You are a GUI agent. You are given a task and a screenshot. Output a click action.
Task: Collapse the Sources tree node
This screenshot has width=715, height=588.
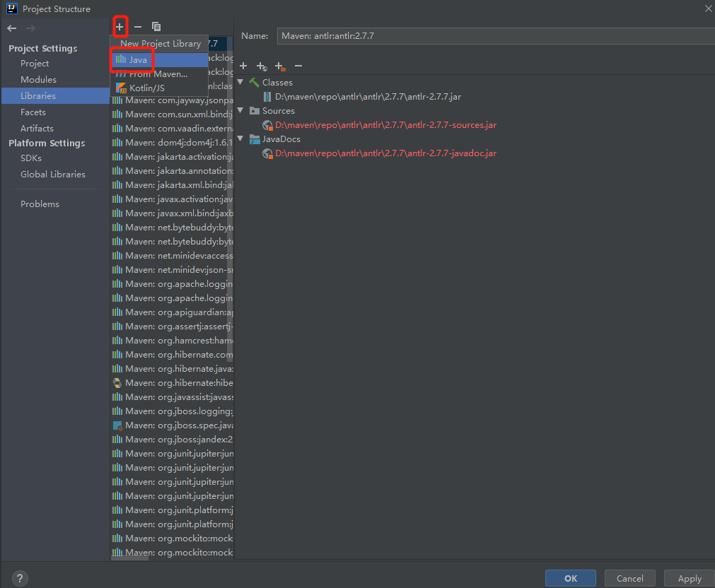click(240, 111)
